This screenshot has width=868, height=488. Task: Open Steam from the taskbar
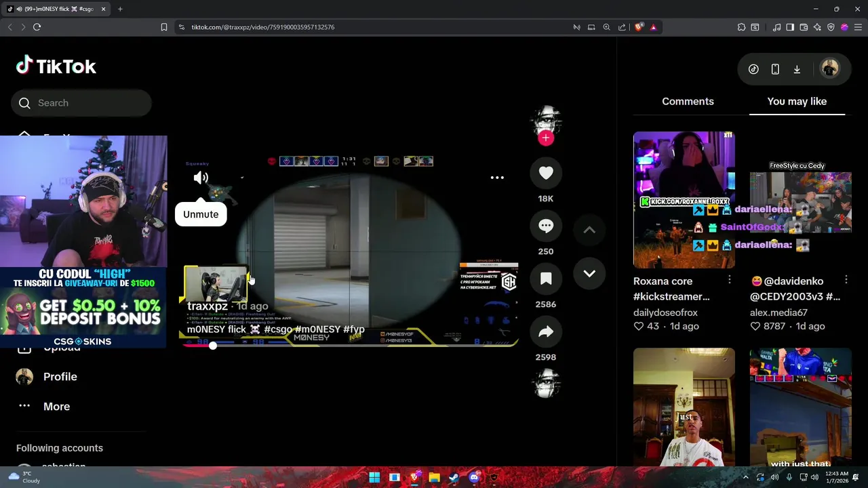coord(454,477)
